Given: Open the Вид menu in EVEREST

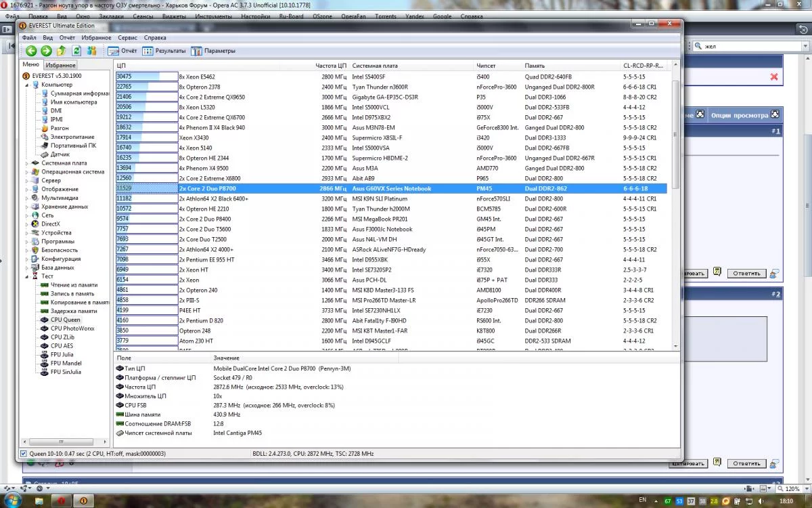Looking at the screenshot, I should pyautogui.click(x=47, y=38).
